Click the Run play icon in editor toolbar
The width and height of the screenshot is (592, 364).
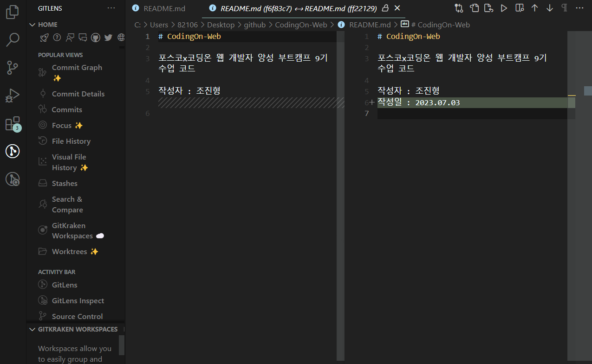[x=504, y=8]
